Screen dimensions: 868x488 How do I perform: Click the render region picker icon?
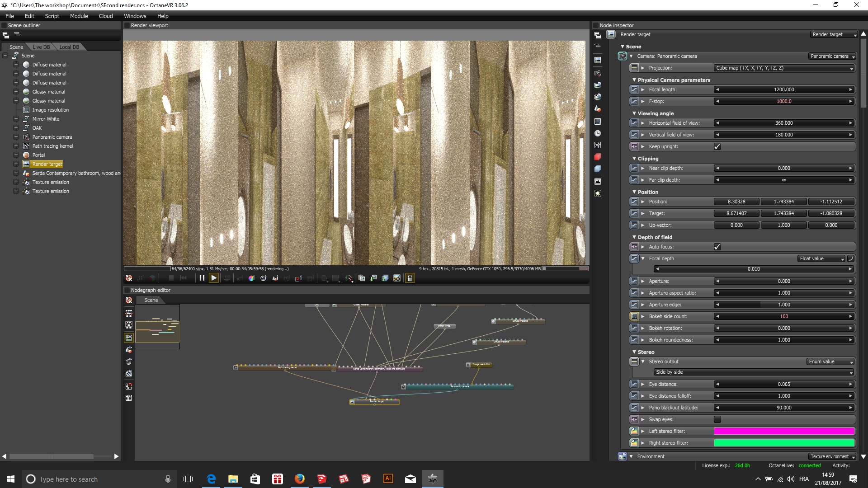[x=298, y=278]
